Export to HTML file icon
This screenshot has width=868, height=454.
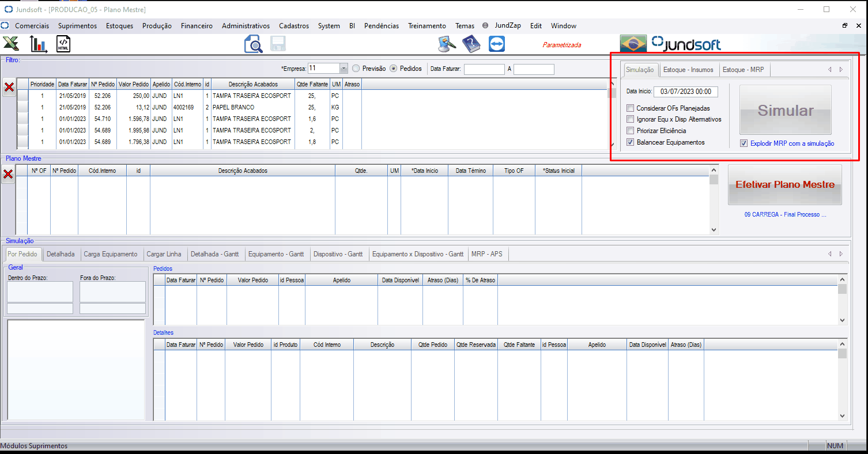pos(63,44)
